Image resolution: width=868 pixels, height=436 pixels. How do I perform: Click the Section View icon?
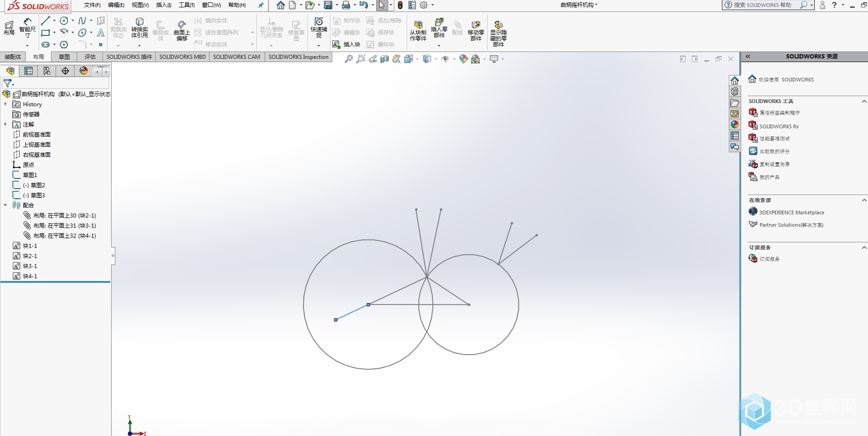[385, 59]
